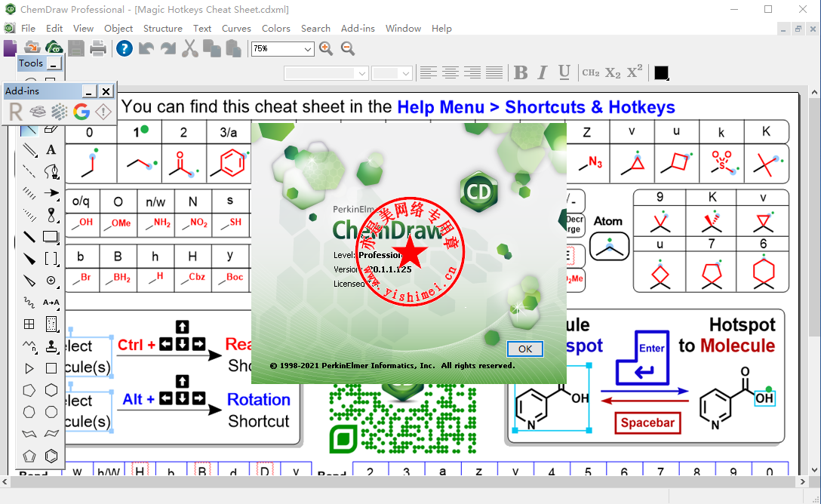Image resolution: width=821 pixels, height=504 pixels.
Task: Select the cyclopropane ring tool
Action: tap(29, 368)
